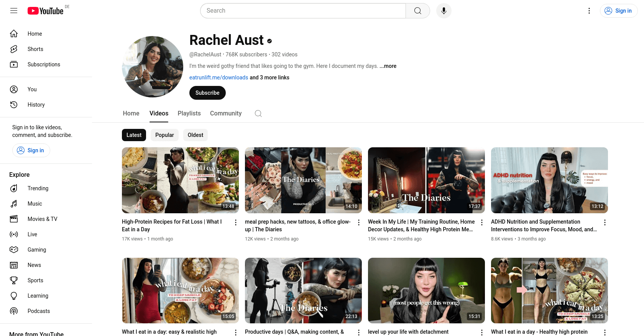644x336 pixels.
Task: Start voice search with microphone
Action: (444, 11)
